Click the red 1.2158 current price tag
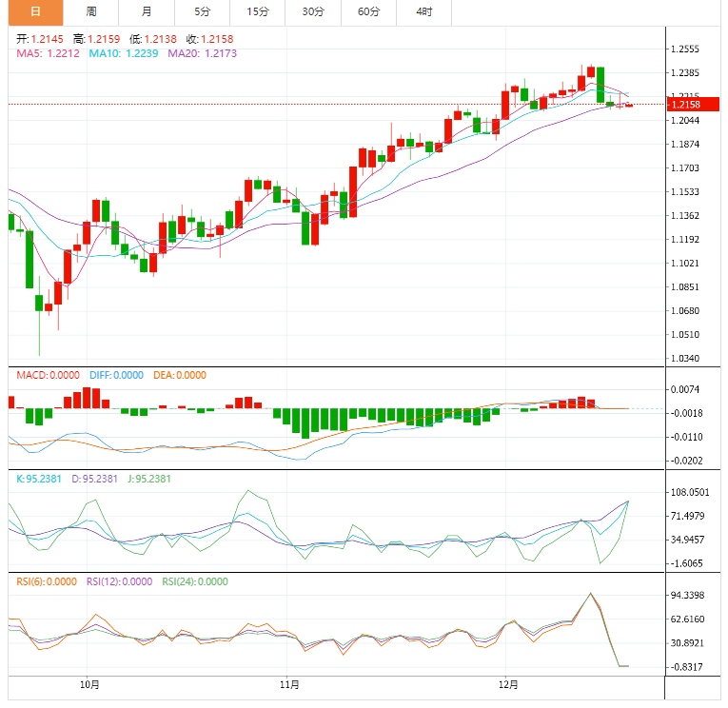This screenshot has height=708, width=728. click(x=685, y=105)
